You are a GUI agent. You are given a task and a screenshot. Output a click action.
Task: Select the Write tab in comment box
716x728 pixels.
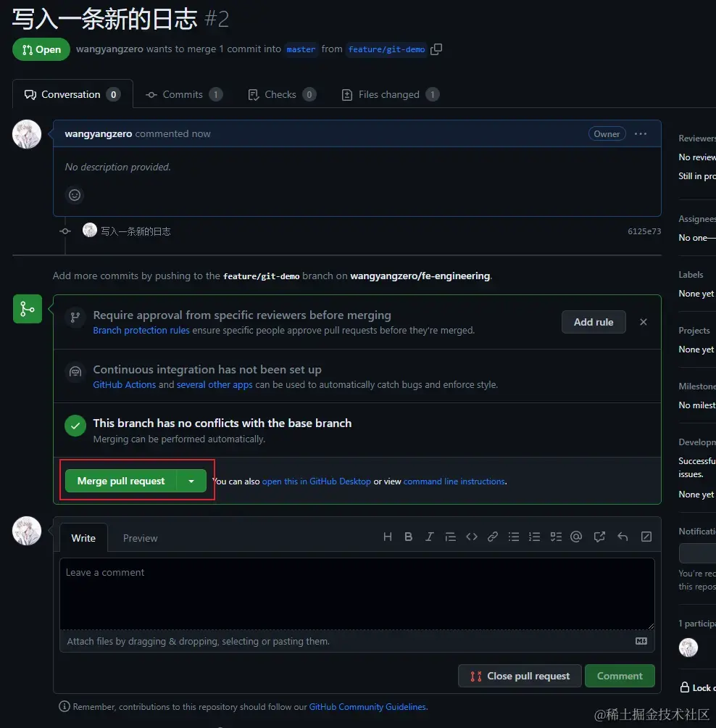[x=83, y=537]
